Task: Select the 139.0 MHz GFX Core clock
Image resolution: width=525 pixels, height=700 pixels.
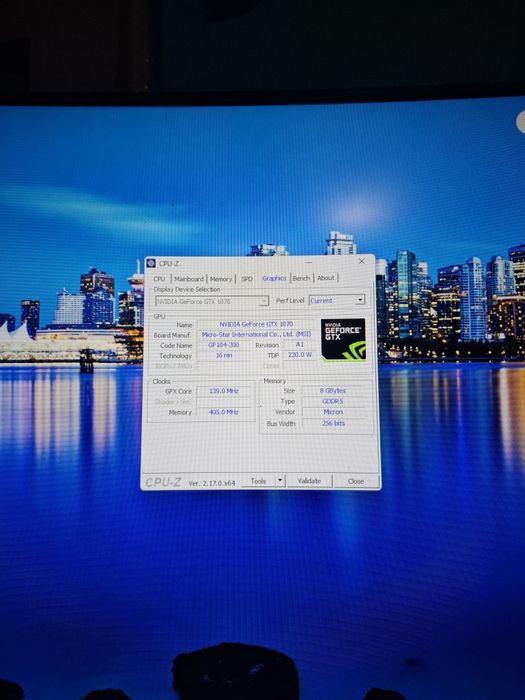Action: 224,391
